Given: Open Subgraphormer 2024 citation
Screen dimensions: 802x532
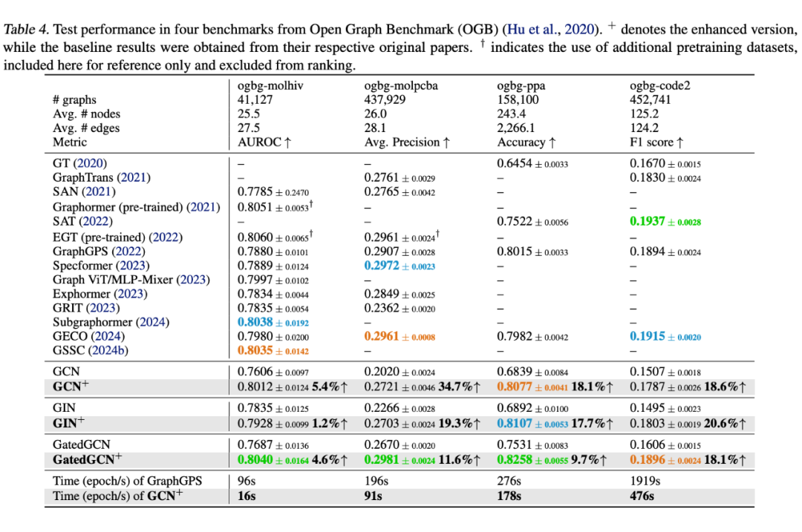Looking at the screenshot, I should click(x=152, y=322).
